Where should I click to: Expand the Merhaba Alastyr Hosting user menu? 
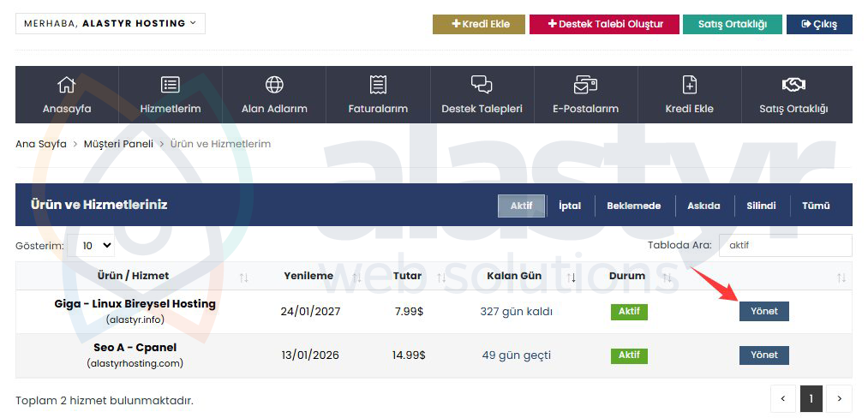110,23
